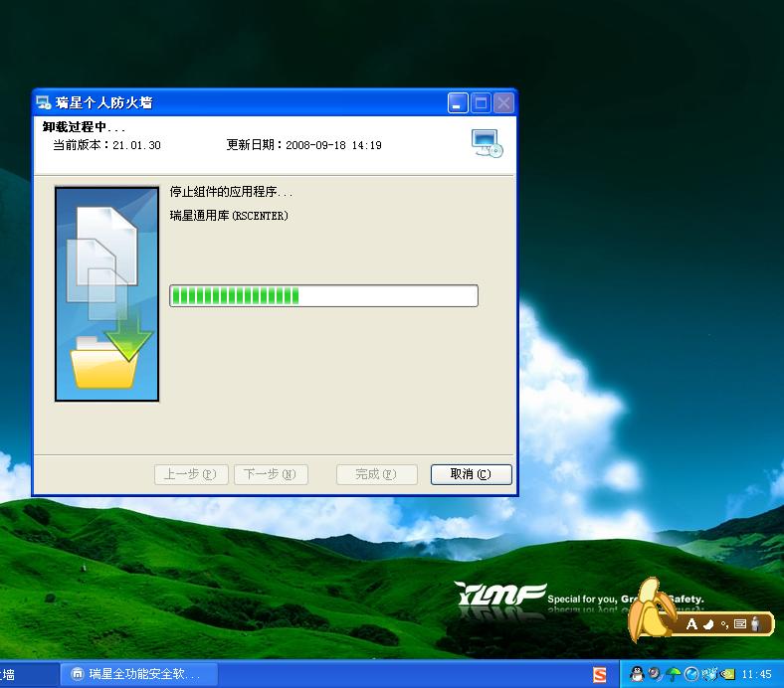Click the greyed 完成(F) finish button

(376, 474)
